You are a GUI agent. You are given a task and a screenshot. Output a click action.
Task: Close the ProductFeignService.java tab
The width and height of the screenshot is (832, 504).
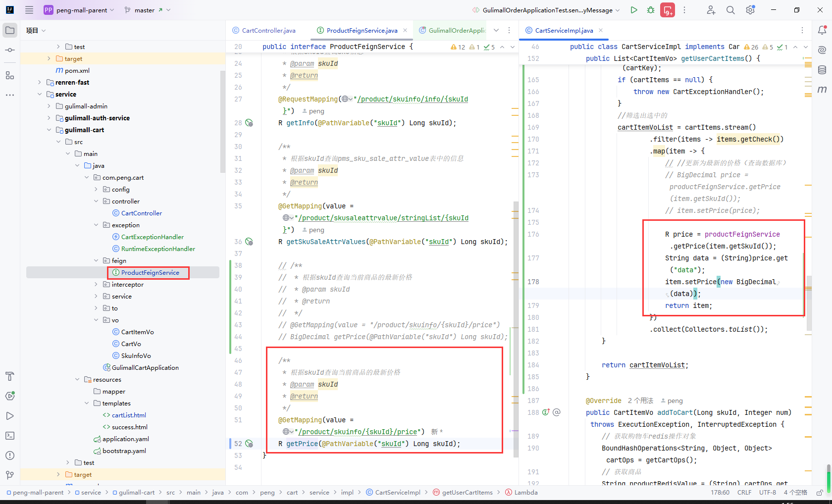point(405,30)
